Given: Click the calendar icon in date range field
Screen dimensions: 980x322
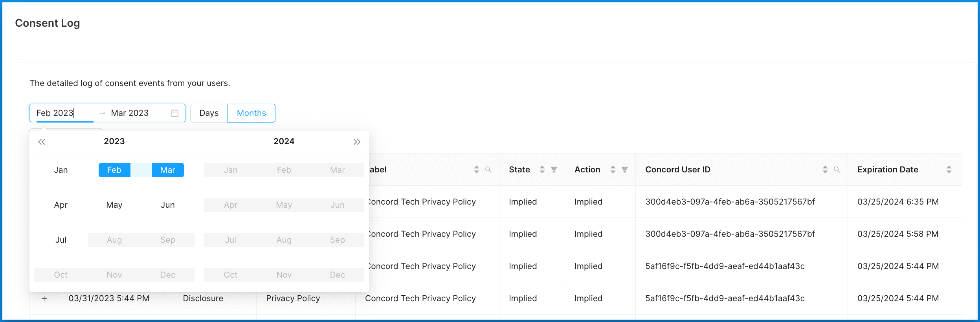Looking at the screenshot, I should coord(174,113).
